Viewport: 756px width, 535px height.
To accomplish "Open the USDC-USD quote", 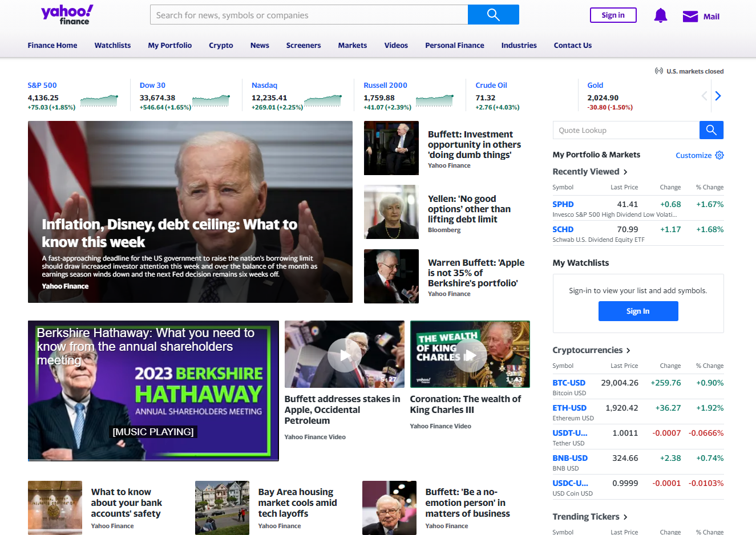I will tap(570, 483).
